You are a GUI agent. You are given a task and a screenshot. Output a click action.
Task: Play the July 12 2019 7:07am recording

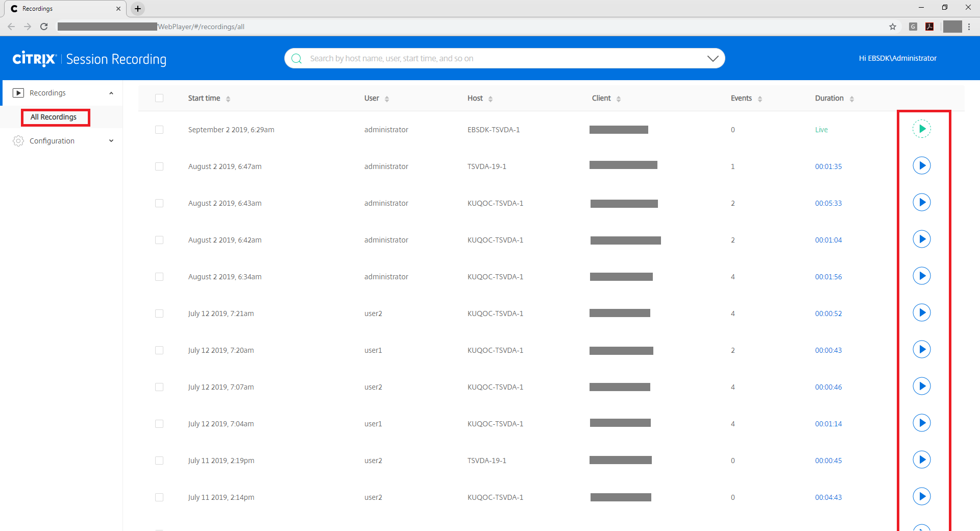[x=922, y=386]
